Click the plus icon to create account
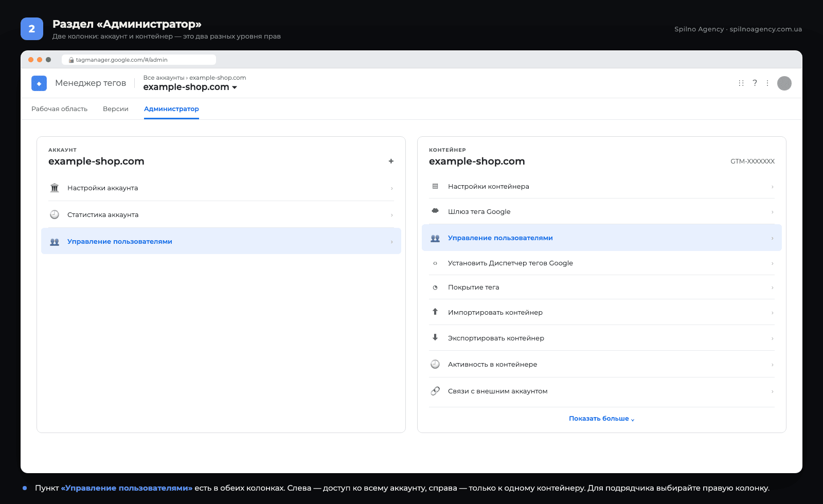Screen dimensions: 823x504 coord(391,161)
